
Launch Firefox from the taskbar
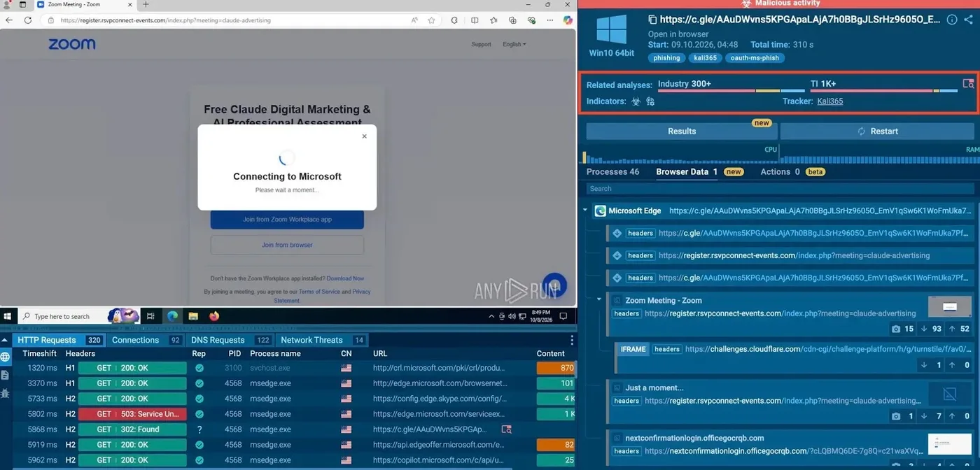pyautogui.click(x=214, y=316)
